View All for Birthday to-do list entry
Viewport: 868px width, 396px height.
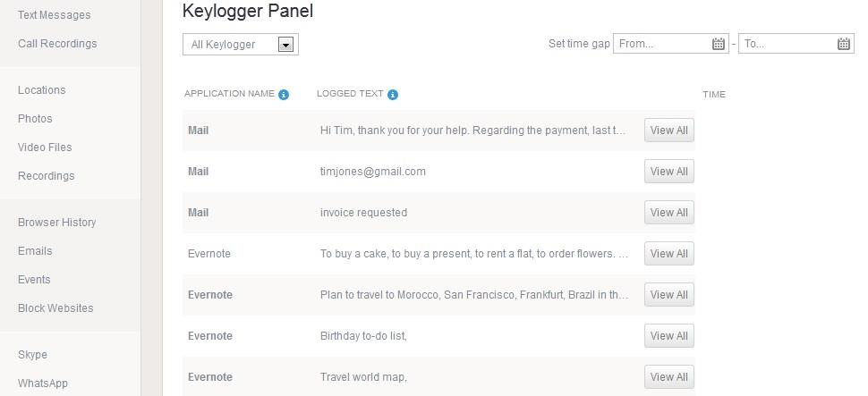click(x=668, y=336)
